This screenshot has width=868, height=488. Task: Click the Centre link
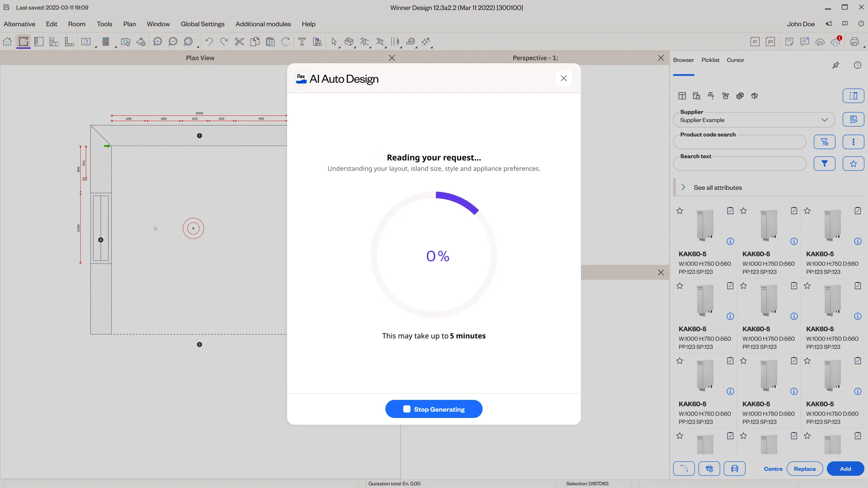click(x=773, y=469)
